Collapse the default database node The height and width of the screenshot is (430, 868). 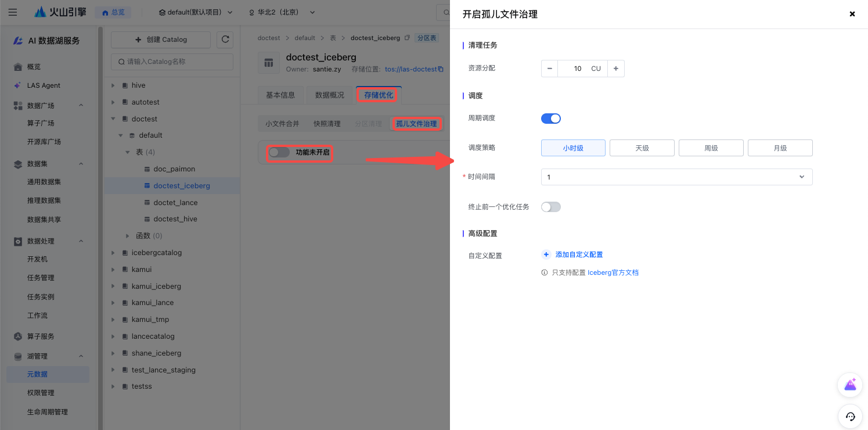tap(121, 135)
